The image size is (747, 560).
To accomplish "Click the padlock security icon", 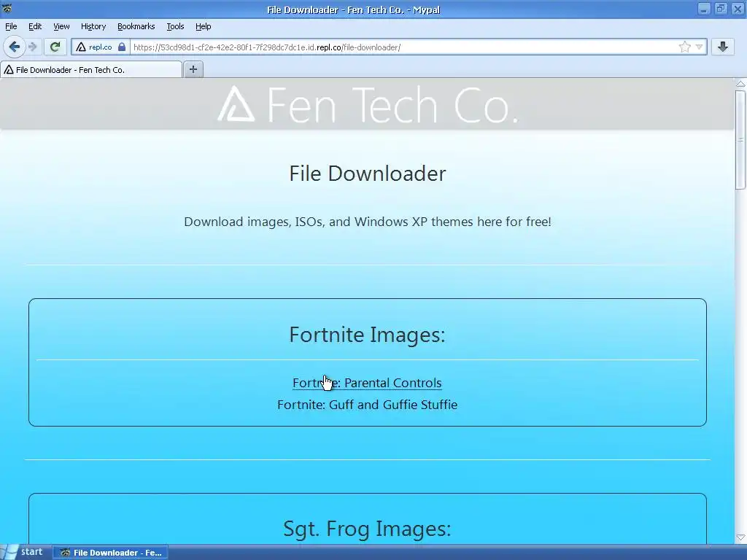I will [122, 47].
